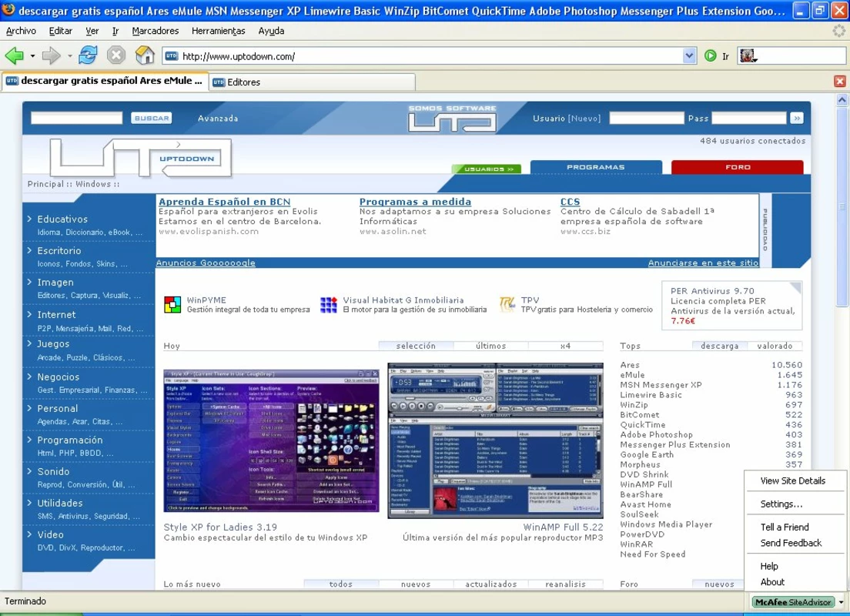Open the Editar menu
Screen dimensions: 850x616
coord(61,31)
